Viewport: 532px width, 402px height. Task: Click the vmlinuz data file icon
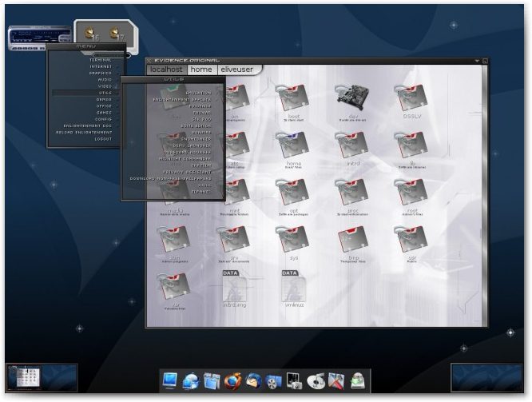click(x=292, y=288)
